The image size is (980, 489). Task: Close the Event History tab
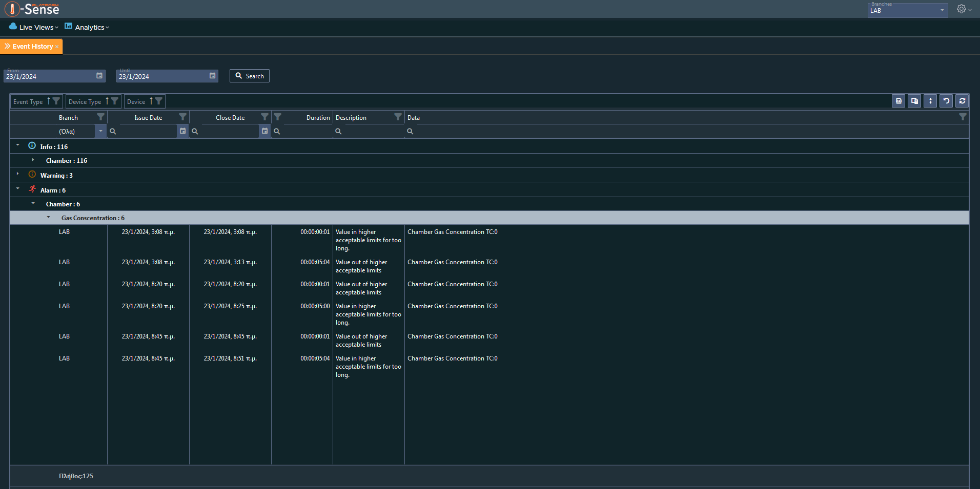57,47
